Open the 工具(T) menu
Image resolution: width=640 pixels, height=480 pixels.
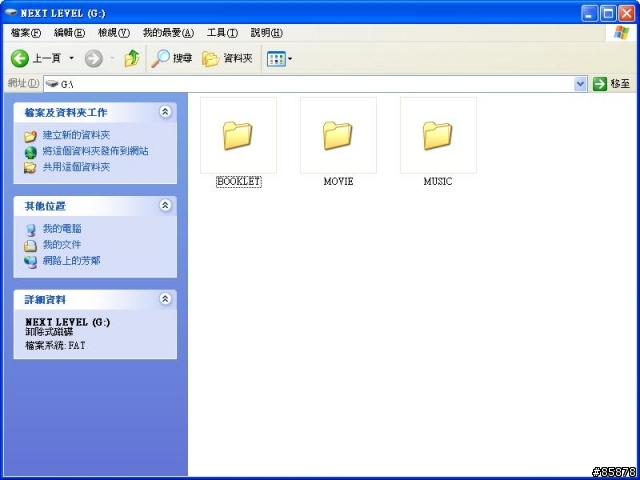click(x=222, y=33)
